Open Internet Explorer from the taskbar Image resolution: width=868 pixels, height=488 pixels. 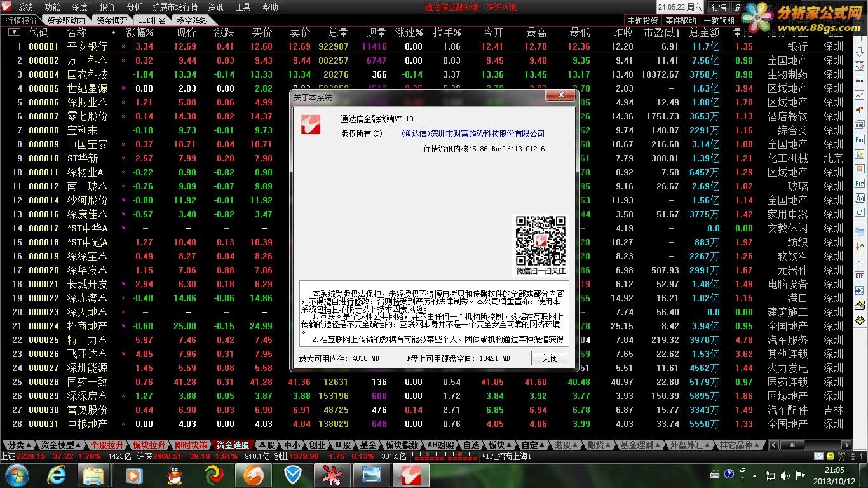(57, 475)
